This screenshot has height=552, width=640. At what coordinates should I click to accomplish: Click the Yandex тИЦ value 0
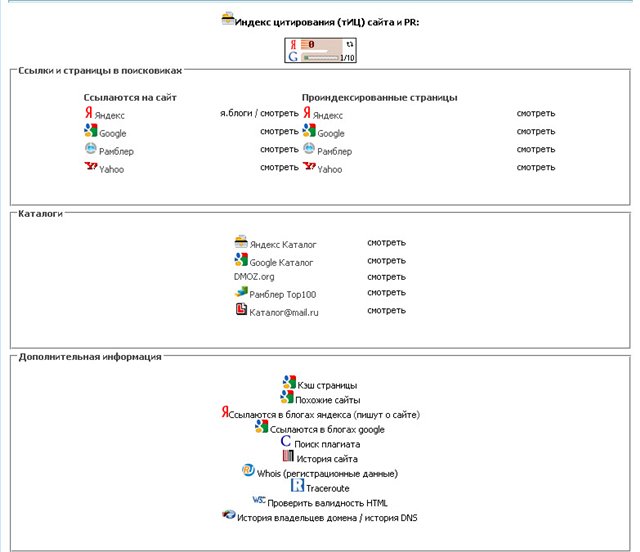(x=311, y=44)
